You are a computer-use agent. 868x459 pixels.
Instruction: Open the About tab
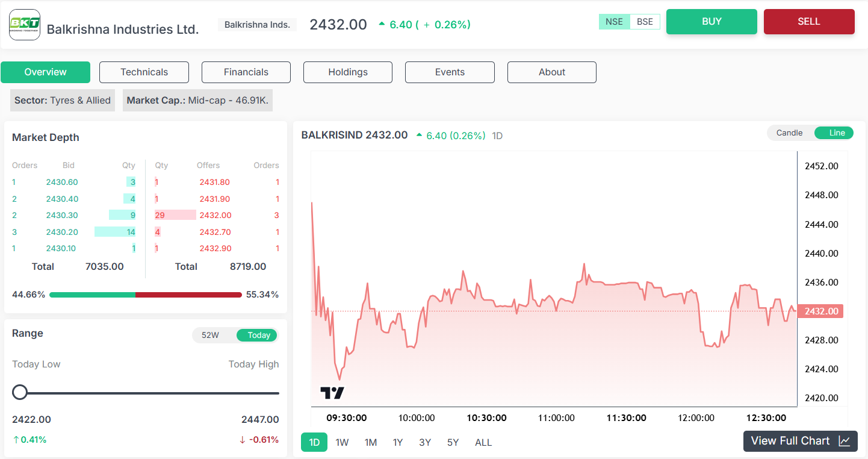pyautogui.click(x=552, y=72)
